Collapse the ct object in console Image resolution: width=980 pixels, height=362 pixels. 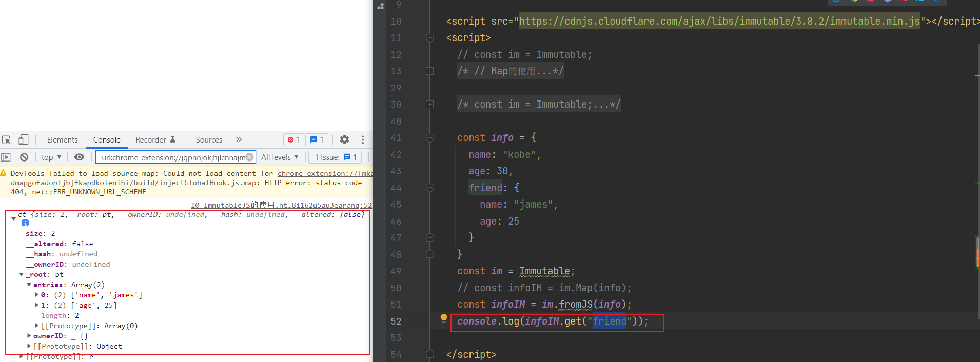click(13, 219)
